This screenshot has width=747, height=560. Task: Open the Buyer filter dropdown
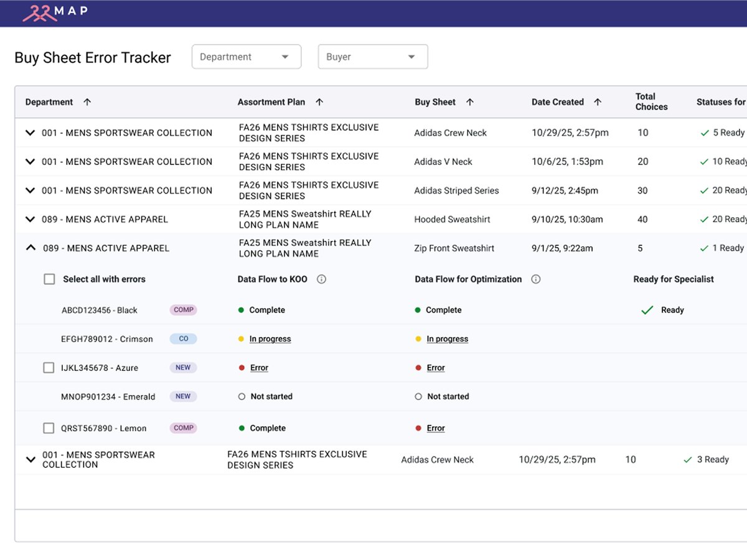point(373,57)
